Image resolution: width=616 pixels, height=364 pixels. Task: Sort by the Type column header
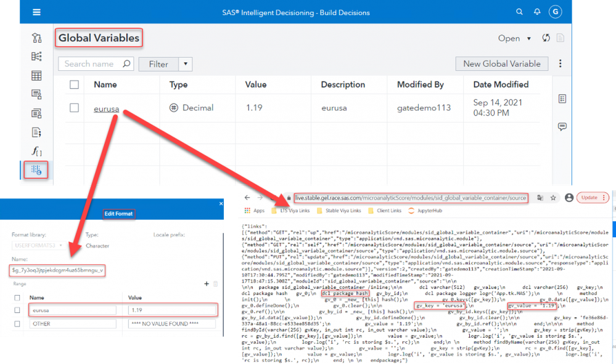178,84
